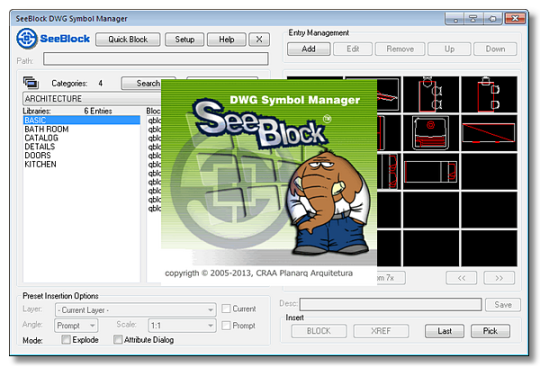This screenshot has height=367, width=540.
Task: Click the SeeBlock logo icon
Action: click(x=26, y=39)
